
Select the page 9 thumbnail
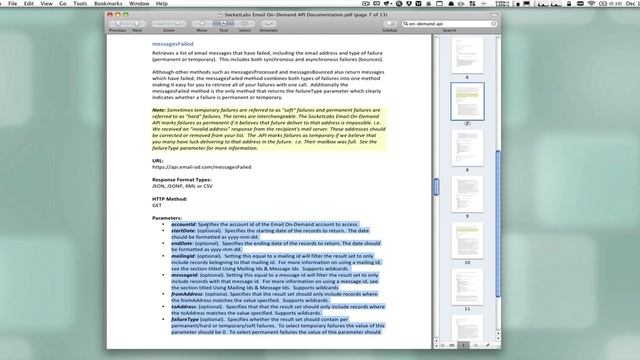pos(467,194)
